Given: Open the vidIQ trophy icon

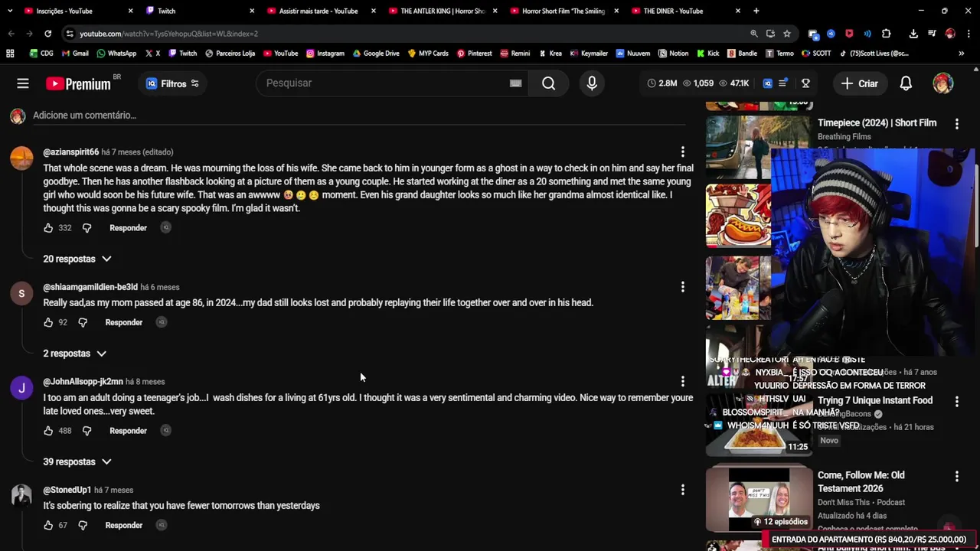Looking at the screenshot, I should tap(805, 83).
